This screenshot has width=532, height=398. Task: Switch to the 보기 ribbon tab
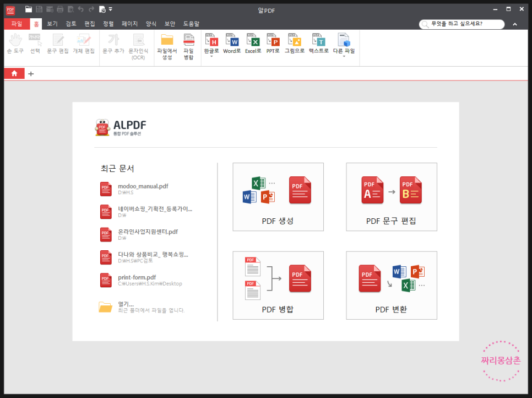pyautogui.click(x=52, y=24)
